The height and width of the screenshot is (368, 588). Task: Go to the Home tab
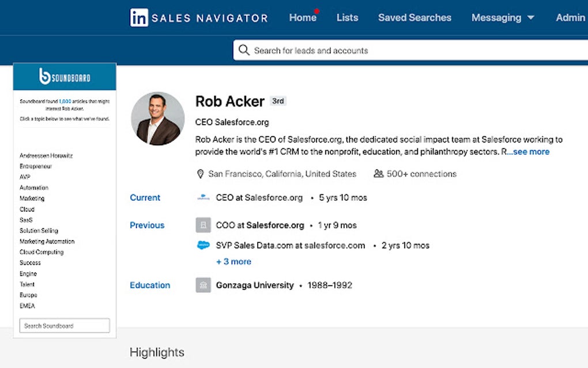pyautogui.click(x=303, y=18)
